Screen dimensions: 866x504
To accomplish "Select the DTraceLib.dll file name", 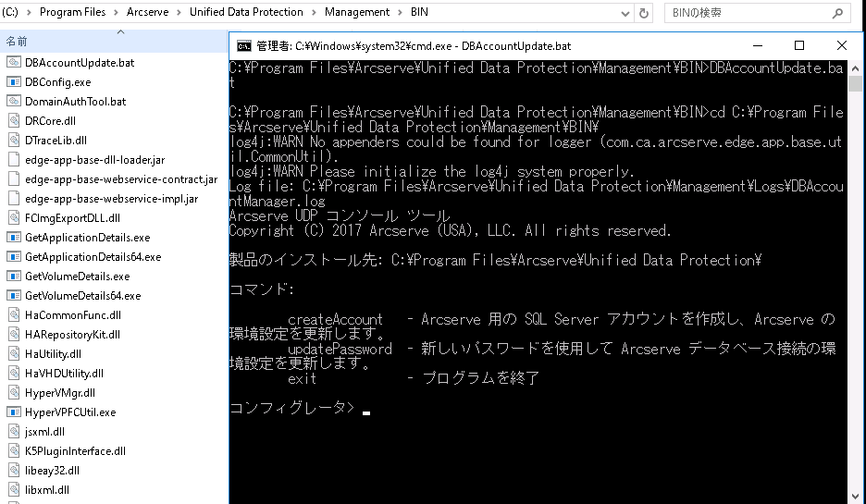I will (x=56, y=141).
